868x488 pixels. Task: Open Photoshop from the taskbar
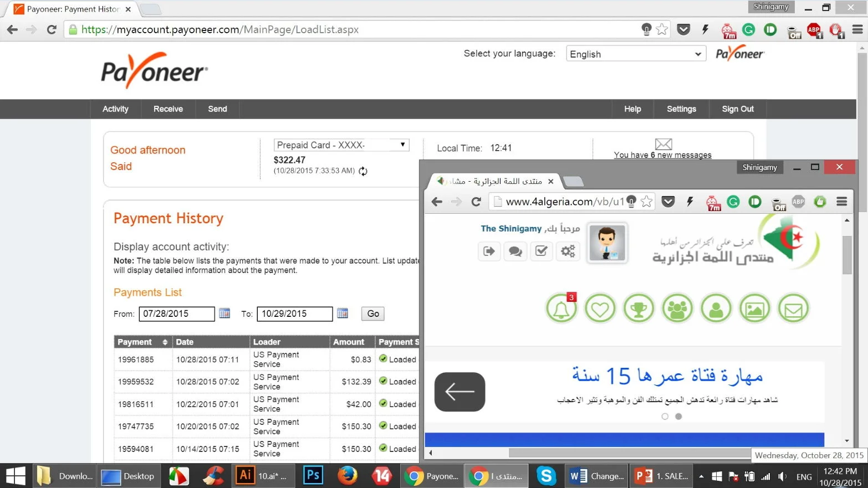[313, 475]
